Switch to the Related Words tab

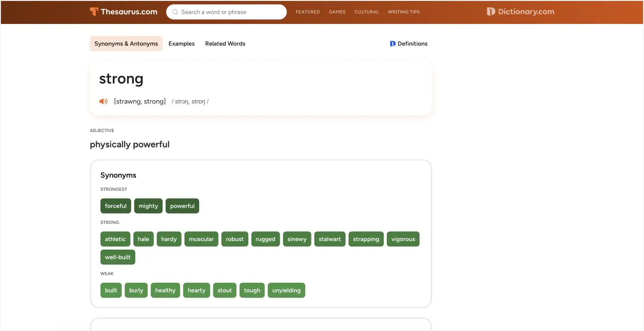(225, 44)
